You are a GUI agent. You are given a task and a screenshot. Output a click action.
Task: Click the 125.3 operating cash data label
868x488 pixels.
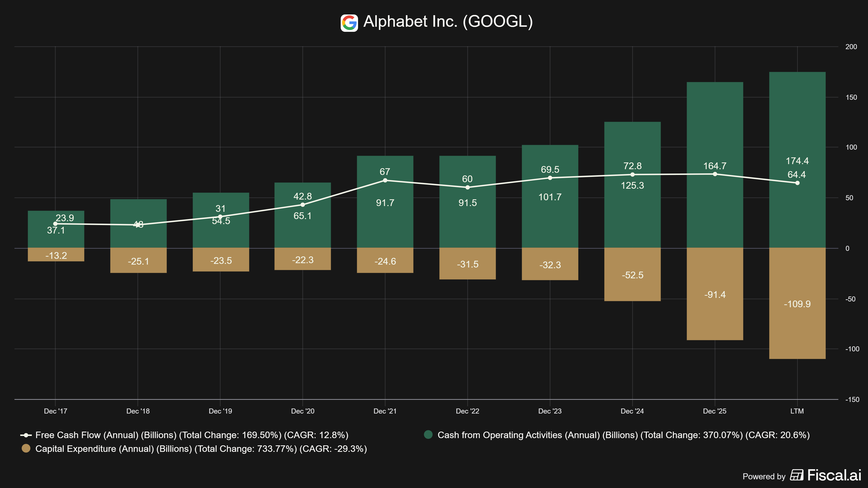(632, 186)
